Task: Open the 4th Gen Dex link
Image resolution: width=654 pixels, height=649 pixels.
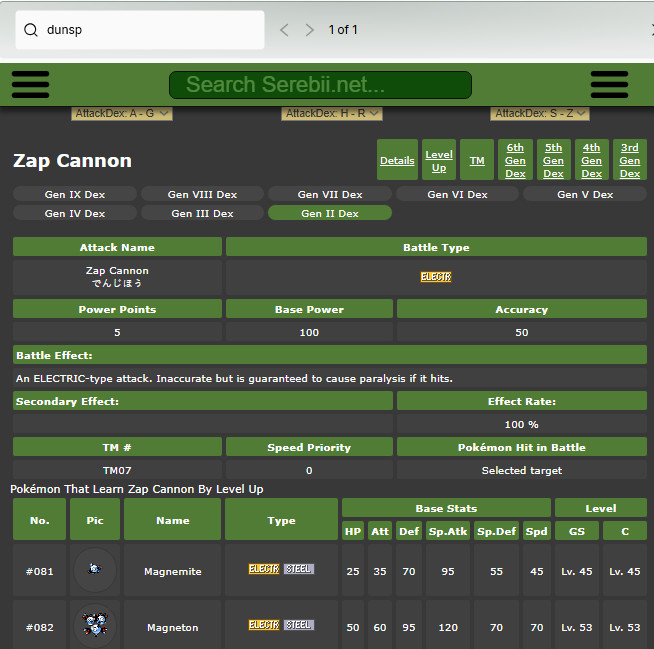Action: pyautogui.click(x=591, y=160)
